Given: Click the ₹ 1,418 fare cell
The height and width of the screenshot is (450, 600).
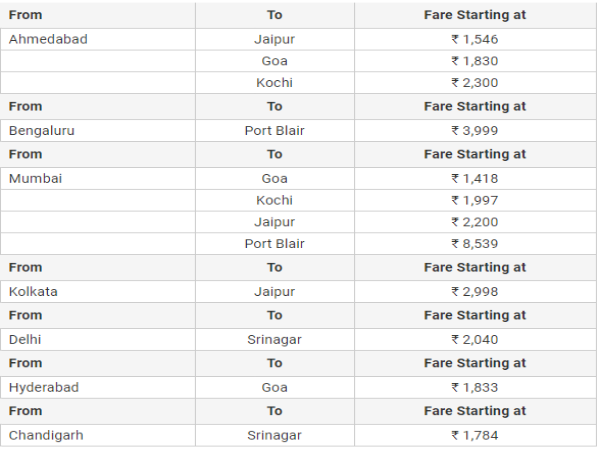Looking at the screenshot, I should [x=474, y=178].
